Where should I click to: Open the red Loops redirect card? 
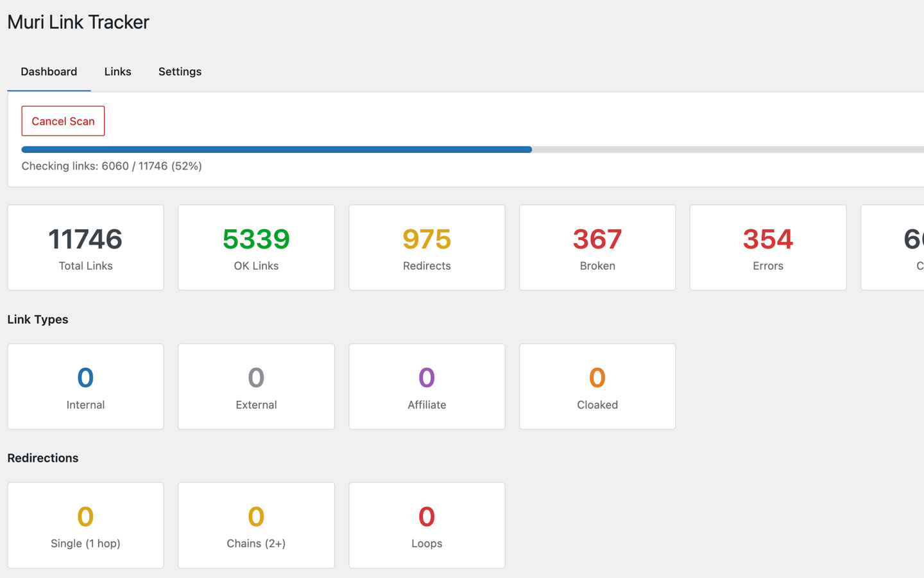click(x=427, y=525)
